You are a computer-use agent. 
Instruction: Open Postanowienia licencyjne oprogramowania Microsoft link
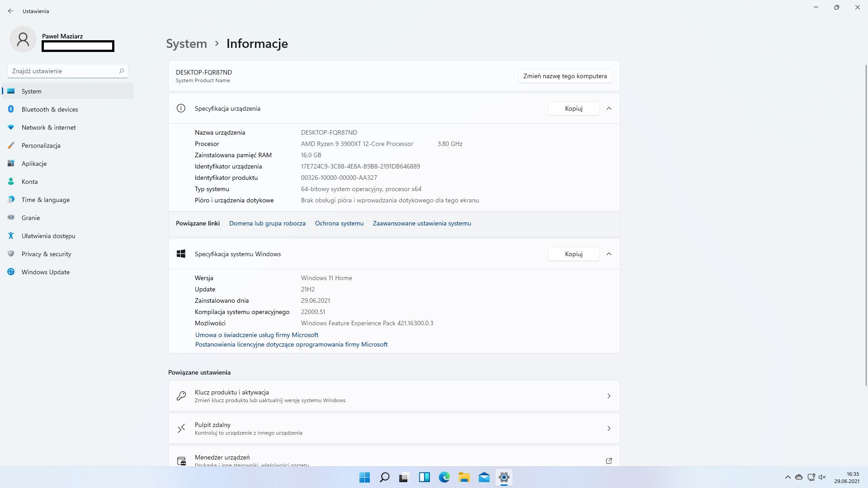point(292,344)
